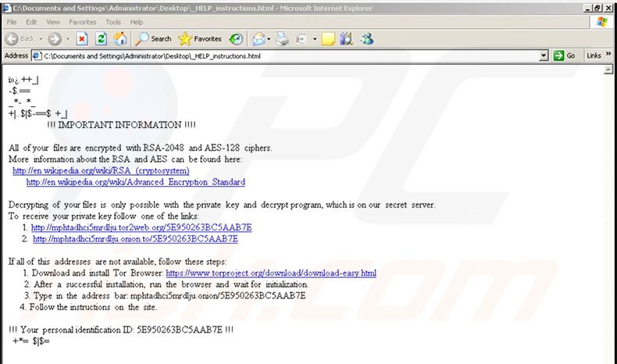The width and height of the screenshot is (617, 364).
Task: Open the Forward history dropdown arrow
Action: (x=68, y=39)
